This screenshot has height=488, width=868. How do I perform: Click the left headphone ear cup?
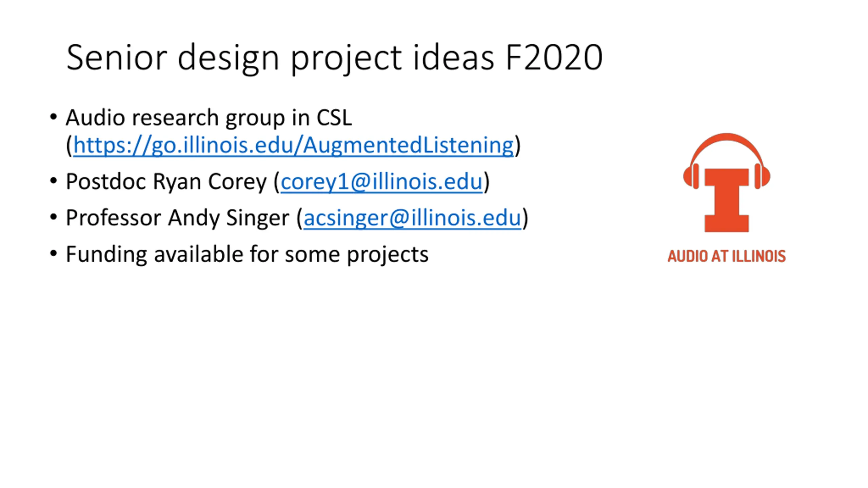pyautogui.click(x=692, y=176)
